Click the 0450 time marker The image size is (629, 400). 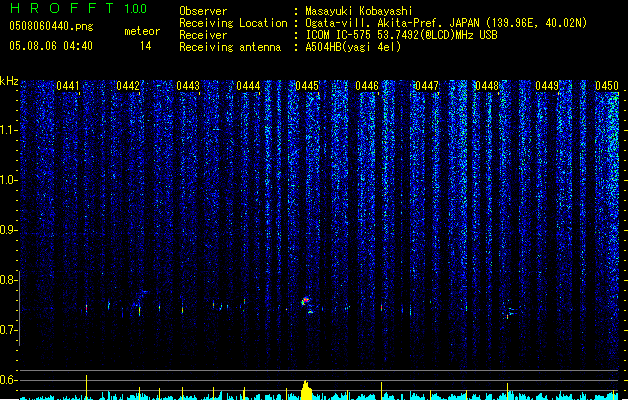pyautogui.click(x=607, y=86)
